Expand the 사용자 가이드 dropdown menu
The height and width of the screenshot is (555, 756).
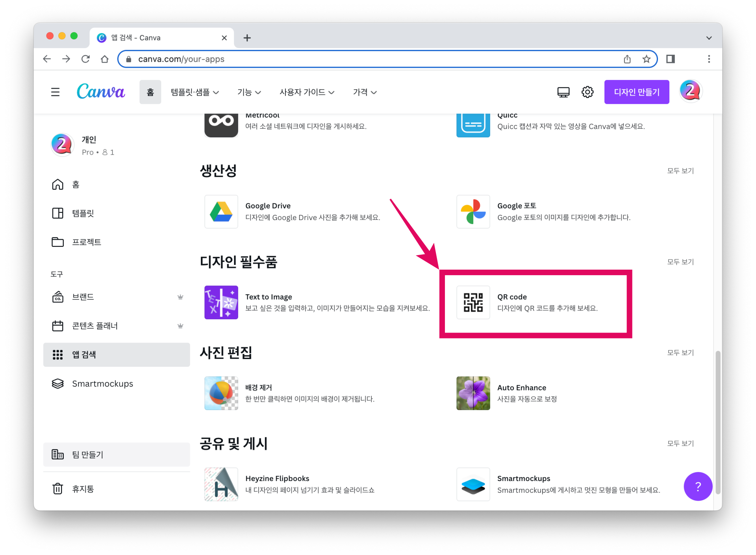(307, 92)
